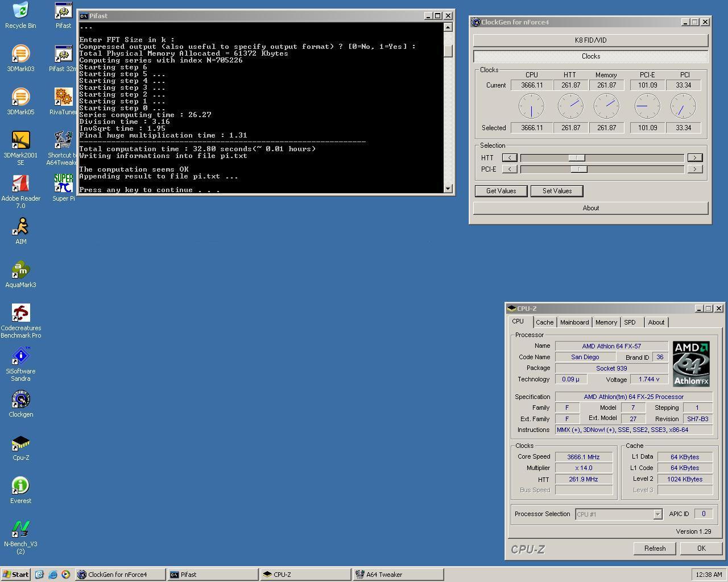The height and width of the screenshot is (582, 728).
Task: Open About in ClockGen
Action: click(590, 208)
